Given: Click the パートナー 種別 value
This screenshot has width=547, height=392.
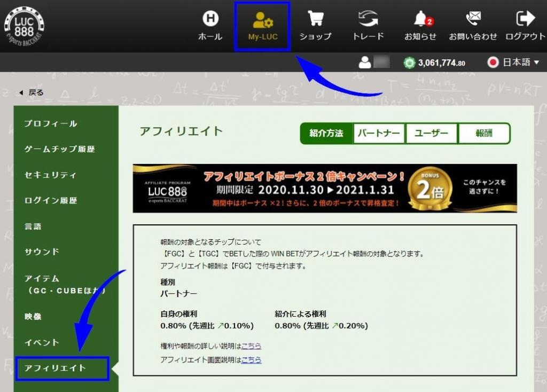Looking at the screenshot, I should pos(178,294).
